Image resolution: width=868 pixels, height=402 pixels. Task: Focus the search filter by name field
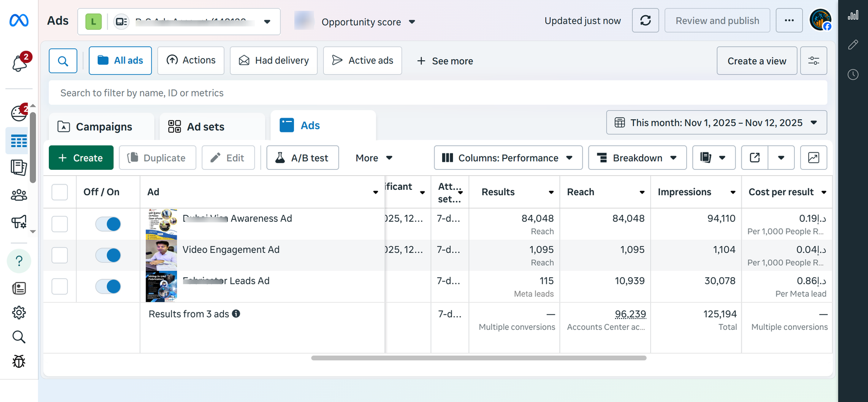pos(438,93)
